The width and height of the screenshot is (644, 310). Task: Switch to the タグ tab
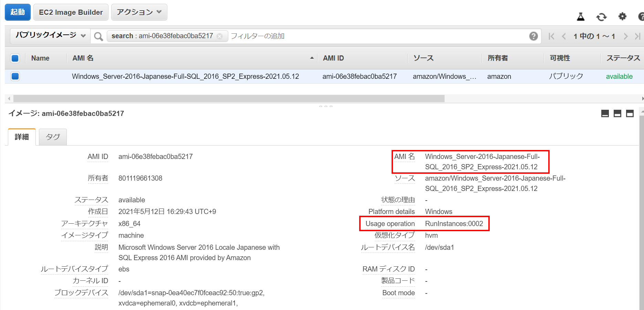tap(52, 137)
